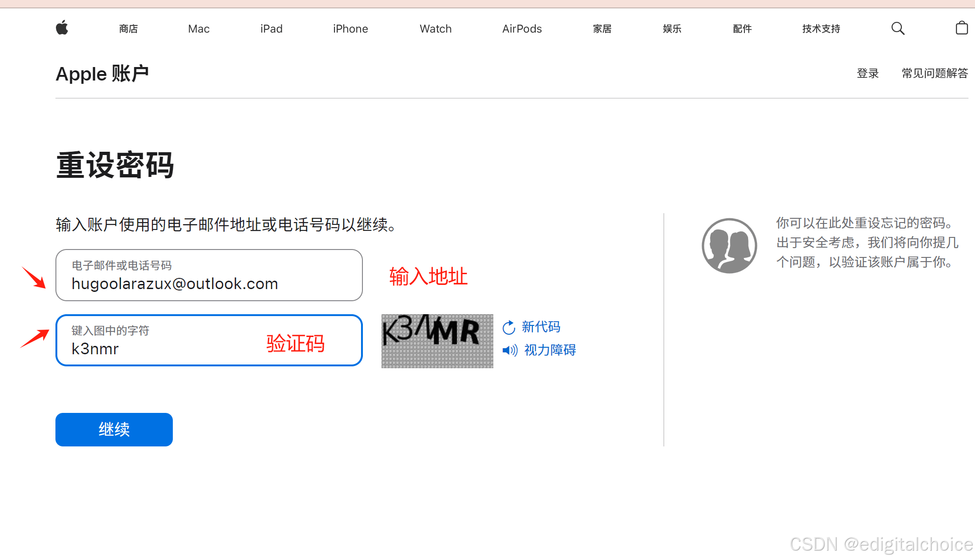Open the 技术支持 menu item
The height and width of the screenshot is (560, 975).
[821, 29]
